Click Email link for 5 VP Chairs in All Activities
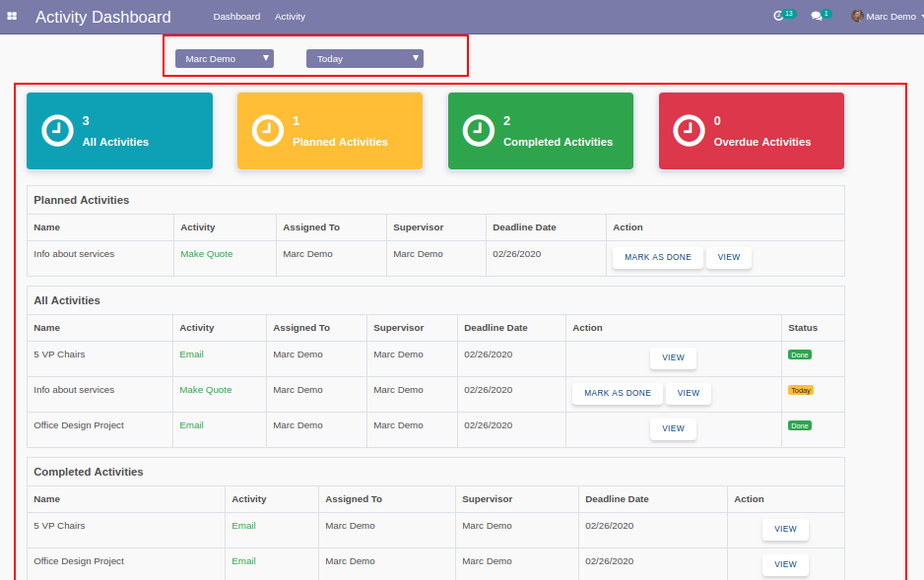The height and width of the screenshot is (580, 924). point(191,354)
